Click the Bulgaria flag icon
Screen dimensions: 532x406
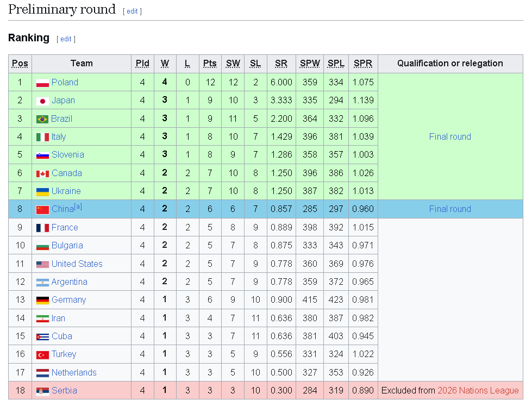[42, 246]
